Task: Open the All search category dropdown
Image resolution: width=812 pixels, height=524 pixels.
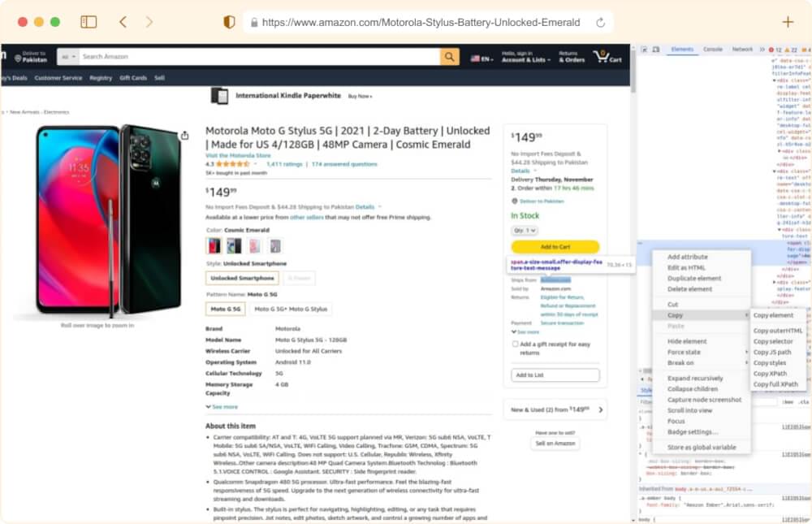Action: point(68,56)
